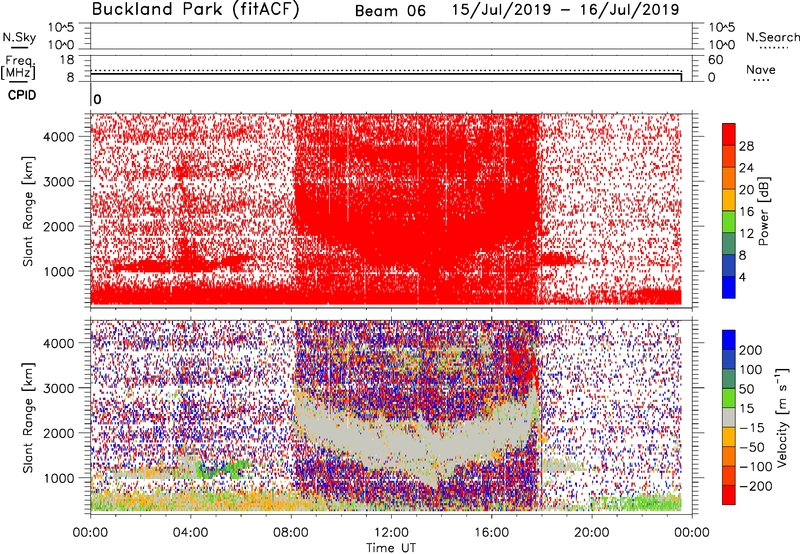Click the '28' tick on the power colorbar
The height and width of the screenshot is (554, 800).
[746, 146]
